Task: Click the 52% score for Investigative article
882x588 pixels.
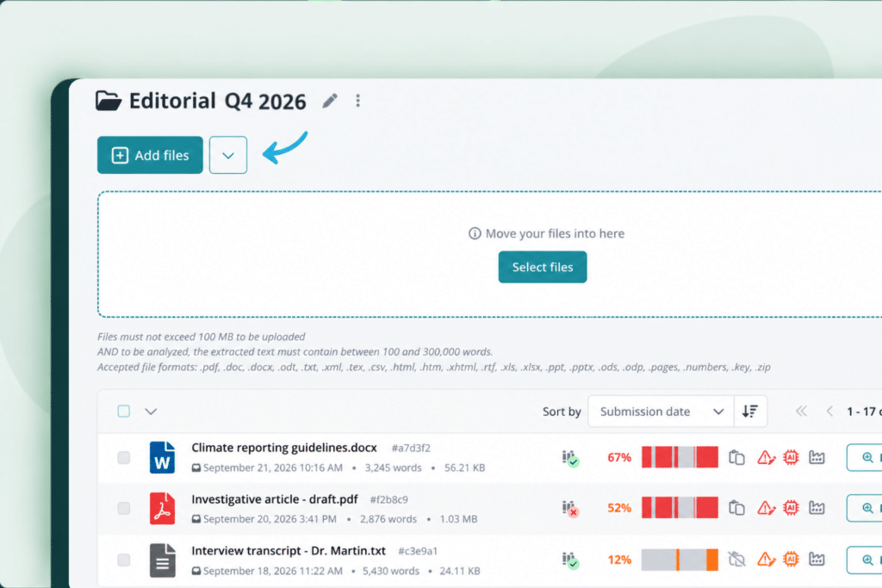Action: coord(619,508)
